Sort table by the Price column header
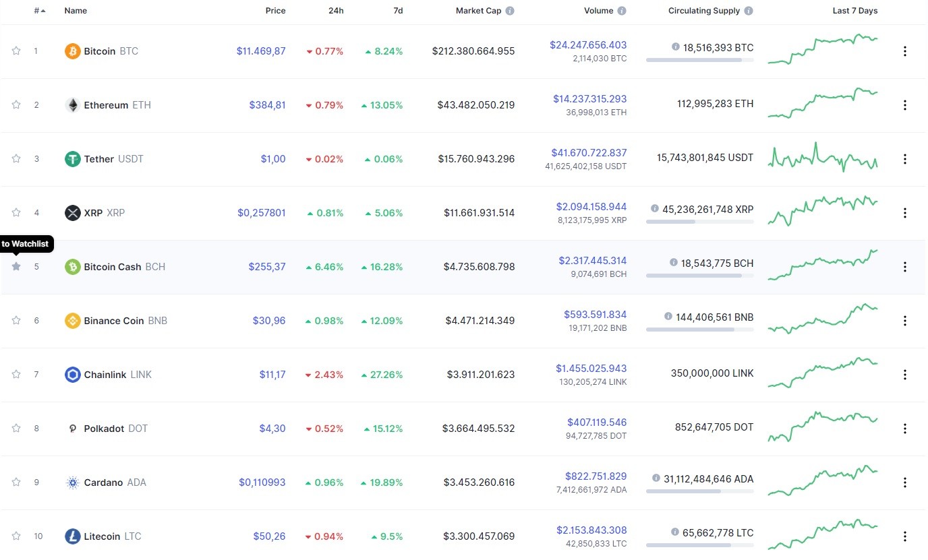The height and width of the screenshot is (560, 928). (x=275, y=11)
